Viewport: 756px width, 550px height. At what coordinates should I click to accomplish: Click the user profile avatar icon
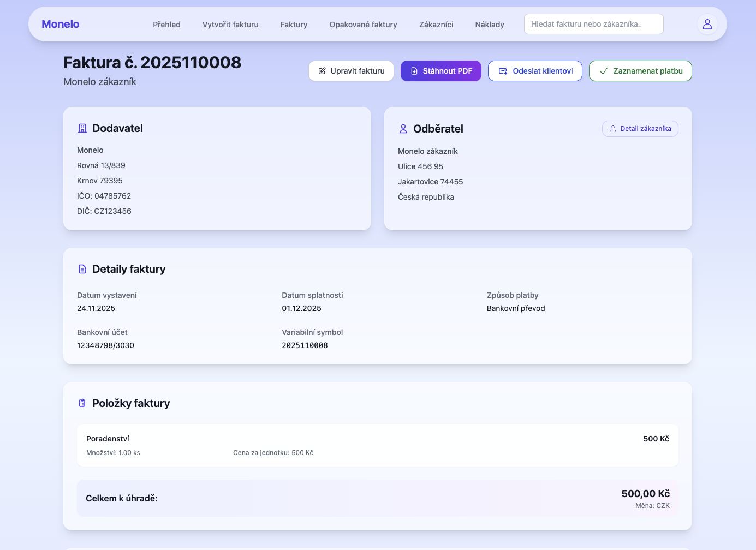pos(707,24)
